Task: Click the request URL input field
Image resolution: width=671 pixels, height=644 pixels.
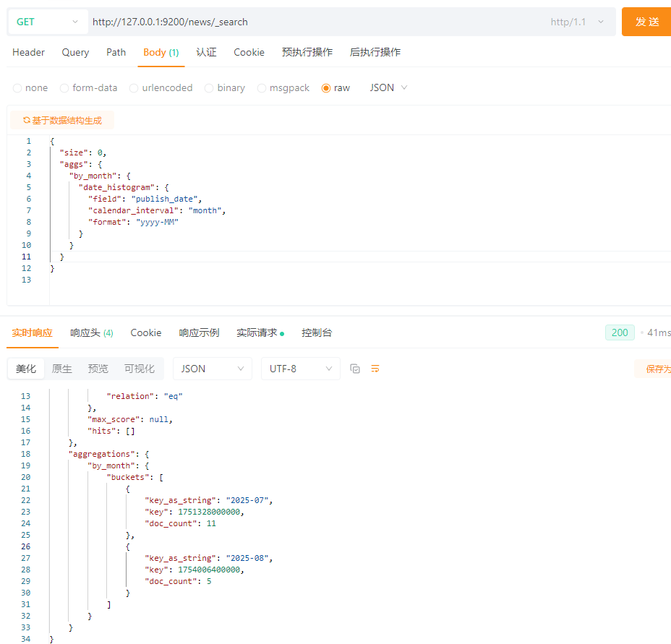Action: pos(317,22)
